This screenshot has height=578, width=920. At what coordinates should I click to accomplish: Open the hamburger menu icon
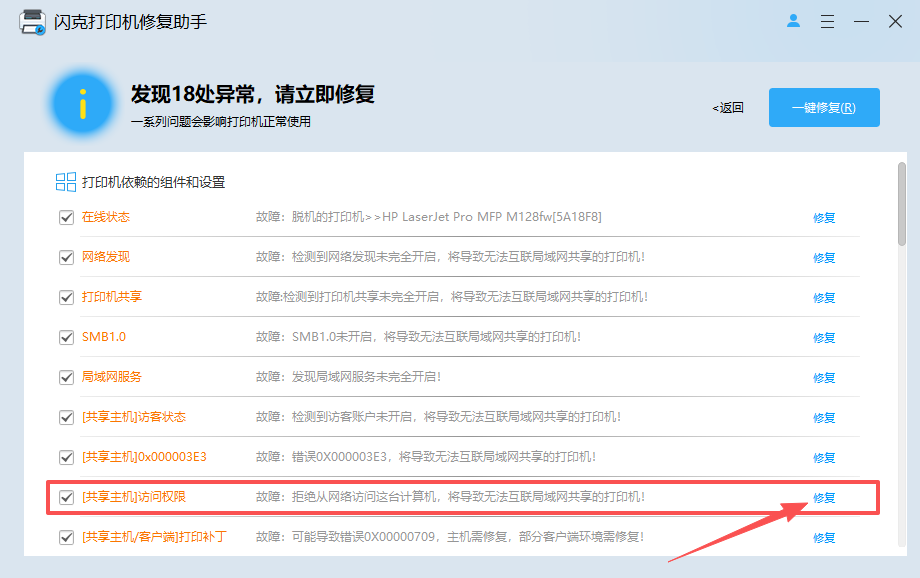coord(827,21)
